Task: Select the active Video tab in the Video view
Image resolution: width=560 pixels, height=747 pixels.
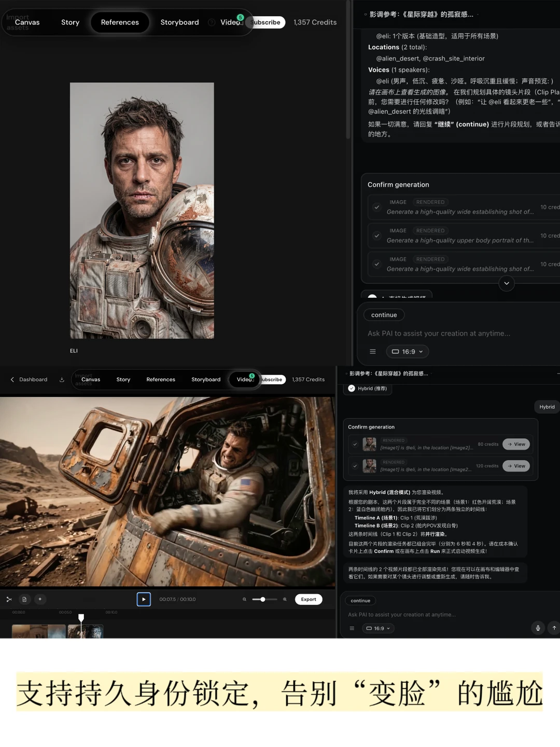Action: pyautogui.click(x=244, y=380)
